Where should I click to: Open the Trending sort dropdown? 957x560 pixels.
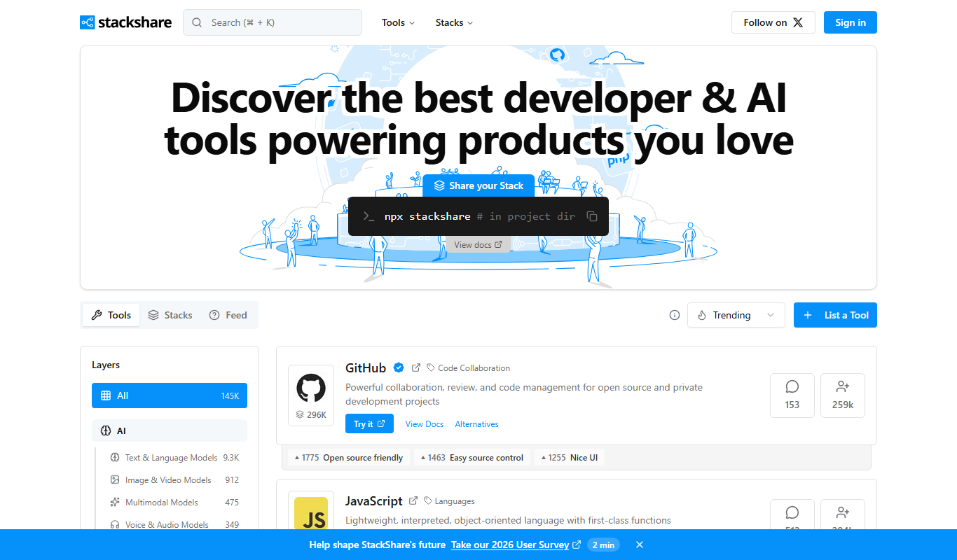point(736,315)
